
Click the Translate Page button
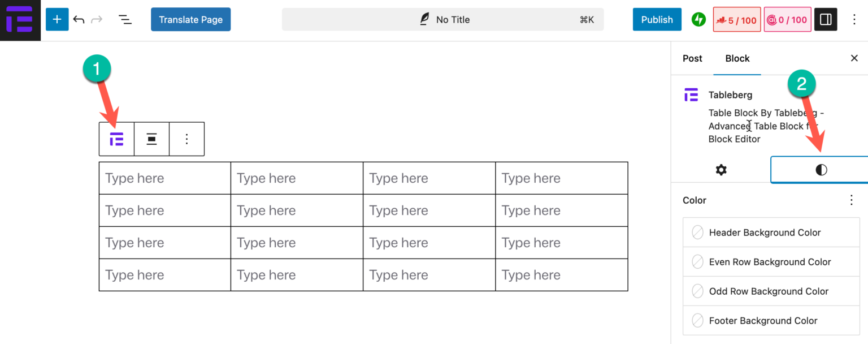tap(190, 19)
